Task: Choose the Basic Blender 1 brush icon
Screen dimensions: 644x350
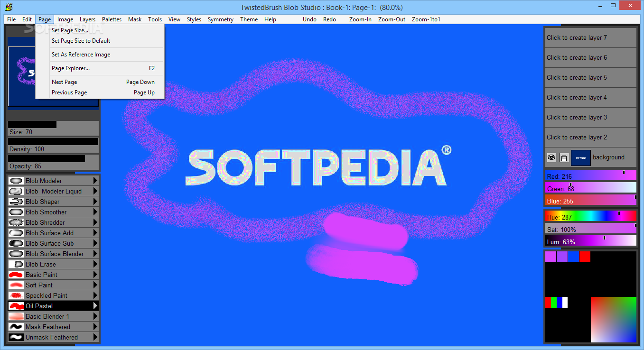Action: tap(16, 316)
